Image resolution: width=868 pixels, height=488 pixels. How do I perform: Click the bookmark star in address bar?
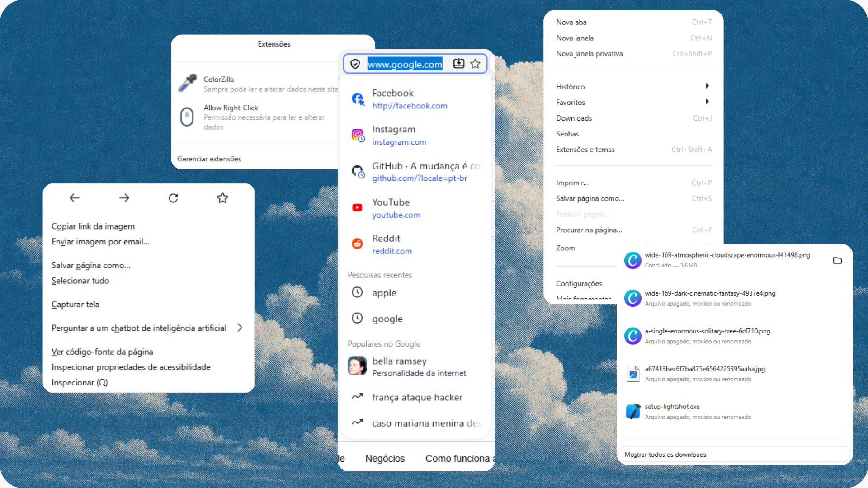coord(475,64)
